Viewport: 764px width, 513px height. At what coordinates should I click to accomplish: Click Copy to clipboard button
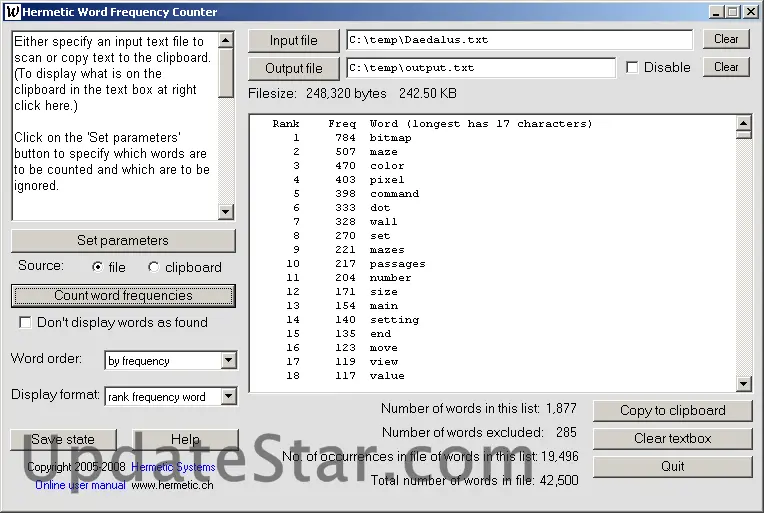[672, 411]
